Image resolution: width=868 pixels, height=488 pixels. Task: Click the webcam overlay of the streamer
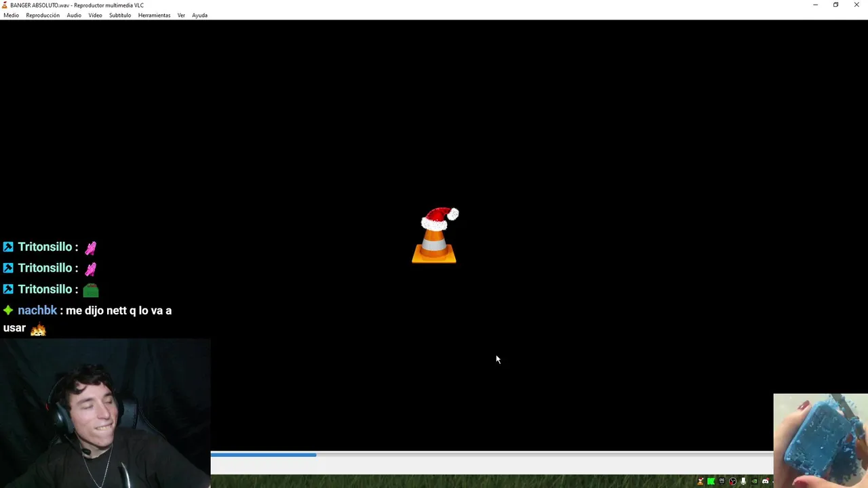click(x=105, y=413)
